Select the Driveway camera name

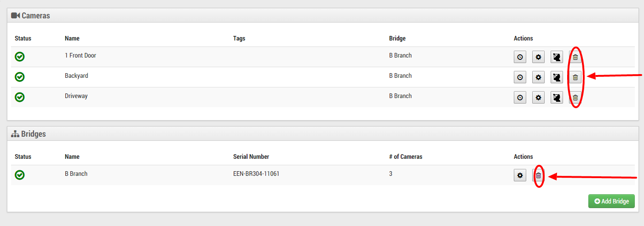76,96
